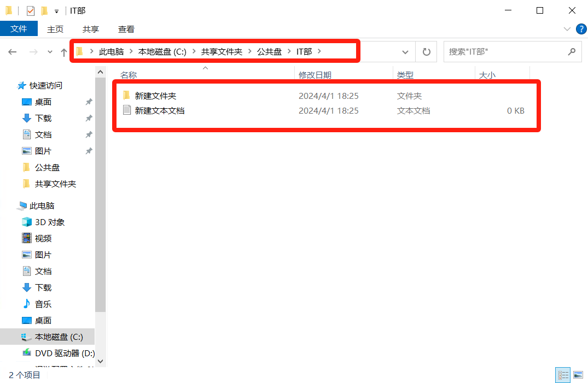
Task: Open the 文件 menu
Action: [x=19, y=29]
